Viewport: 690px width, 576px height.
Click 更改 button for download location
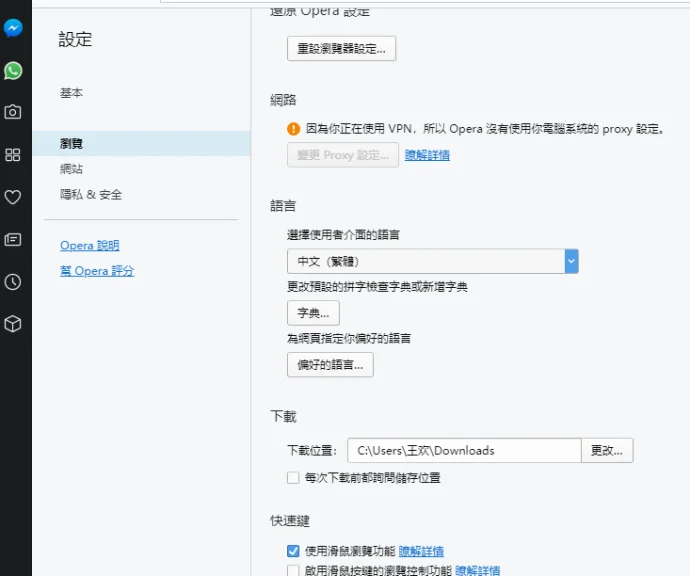(x=607, y=451)
